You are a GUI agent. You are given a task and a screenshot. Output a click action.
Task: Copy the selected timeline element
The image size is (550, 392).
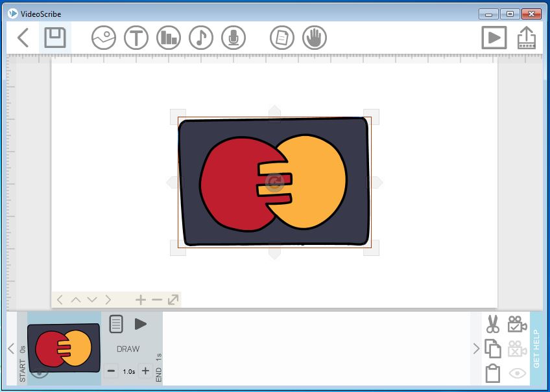tap(492, 348)
